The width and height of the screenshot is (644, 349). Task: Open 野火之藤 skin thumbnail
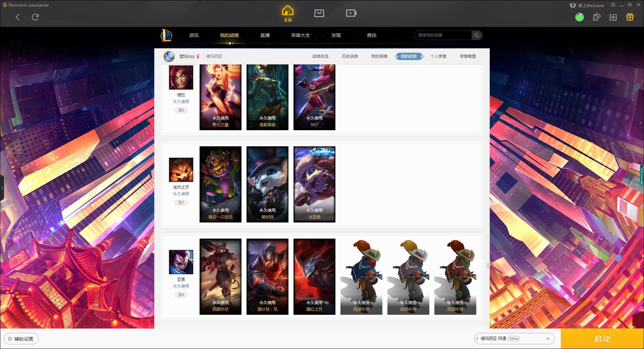point(220,97)
